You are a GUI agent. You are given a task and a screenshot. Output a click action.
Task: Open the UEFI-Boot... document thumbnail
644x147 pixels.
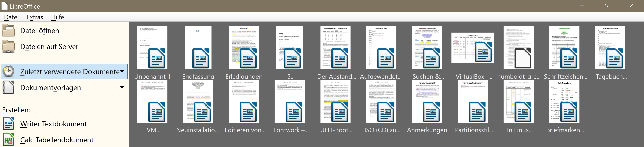[335, 101]
